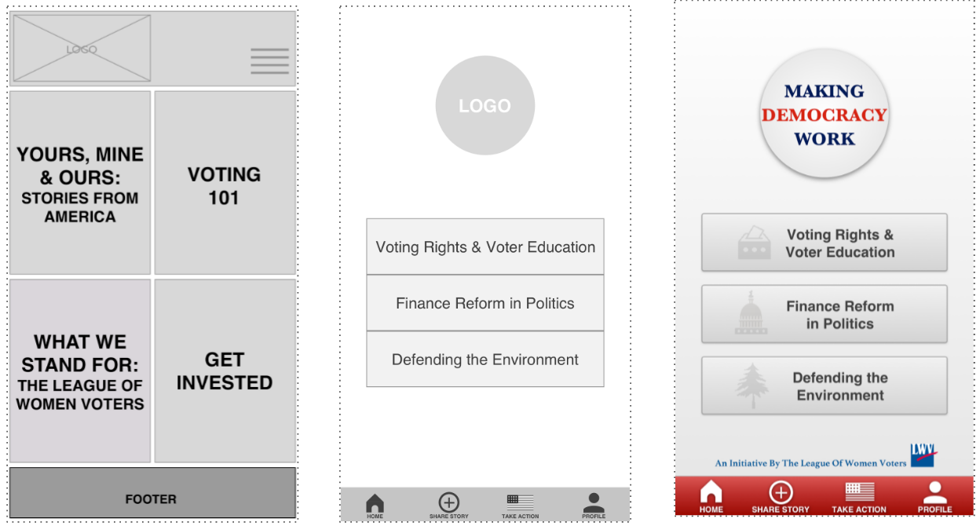Viewport: 980px width, 526px height.
Task: Tap the gray Share Story plus icon
Action: pyautogui.click(x=448, y=502)
